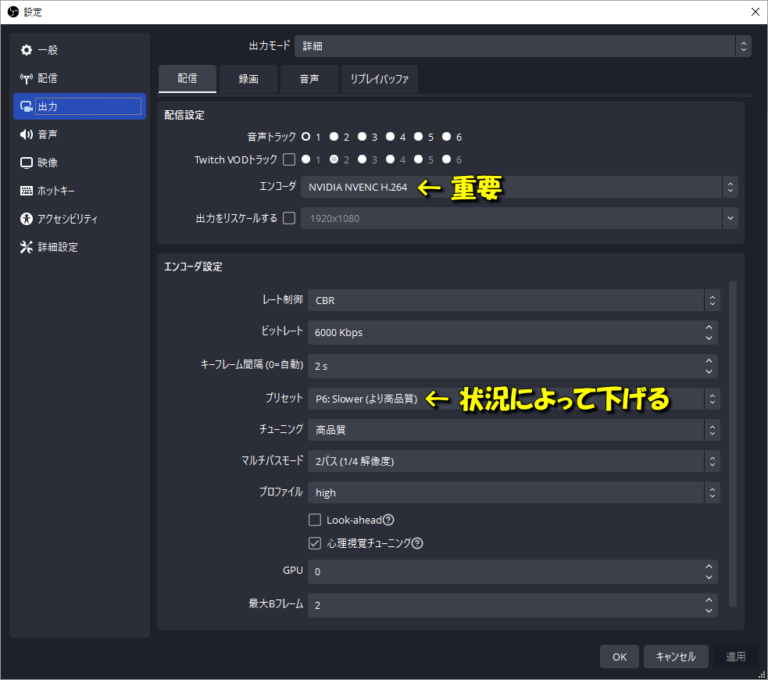768x680 pixels.
Task: Select 音声トラック radio button 3
Action: pyautogui.click(x=362, y=136)
